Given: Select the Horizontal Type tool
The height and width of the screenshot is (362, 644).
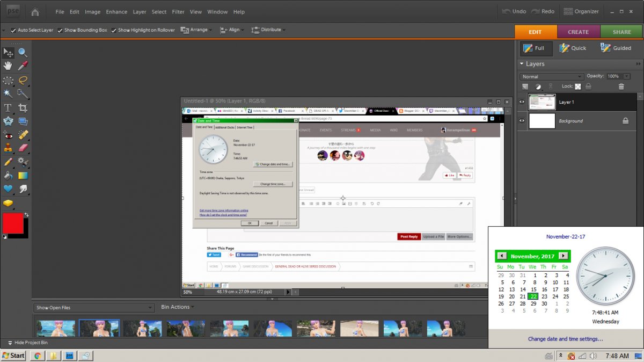Looking at the screenshot, I should pos(8,108).
